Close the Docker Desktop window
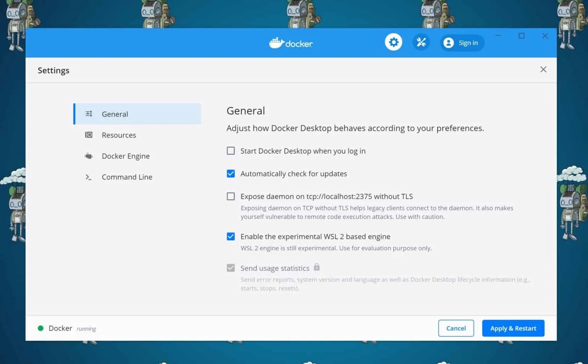Screen dimensions: 588x364 545,36
